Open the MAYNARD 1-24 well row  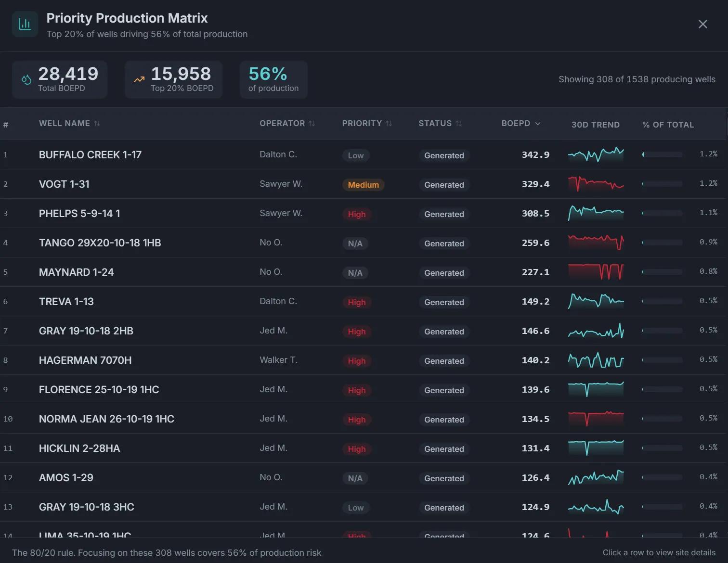[x=364, y=272]
